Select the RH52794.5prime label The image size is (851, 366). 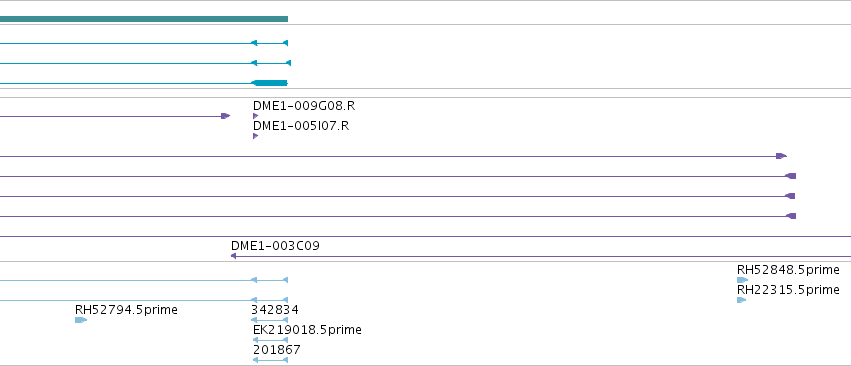pos(126,310)
